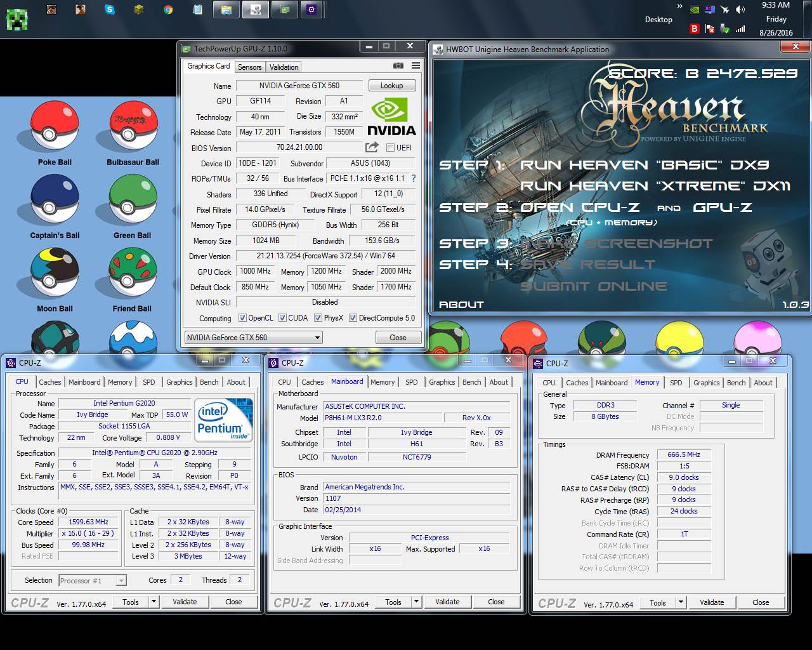Viewport: 812px width, 650px height.
Task: Switch to the Heaven Benchmark taskbar button
Action: click(x=256, y=10)
